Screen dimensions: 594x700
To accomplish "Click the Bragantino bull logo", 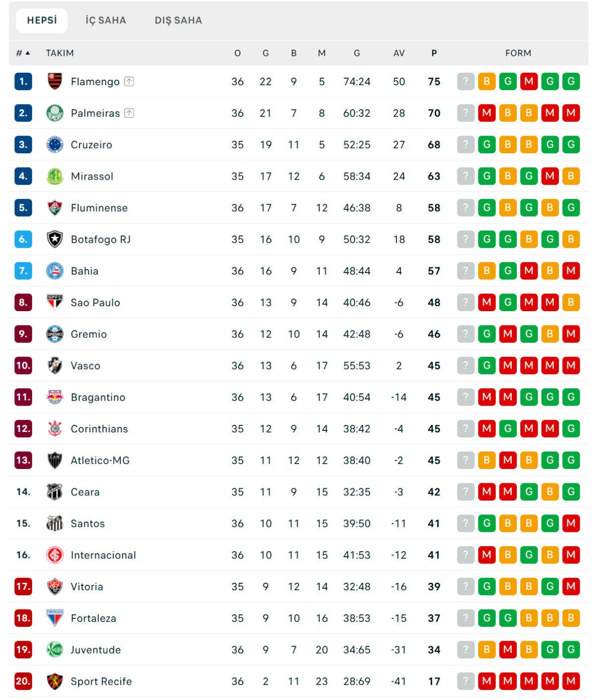I will tap(54, 397).
